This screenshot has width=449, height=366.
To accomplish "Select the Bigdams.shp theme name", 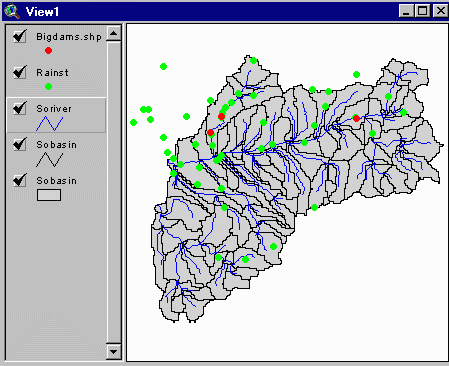I will coord(69,37).
